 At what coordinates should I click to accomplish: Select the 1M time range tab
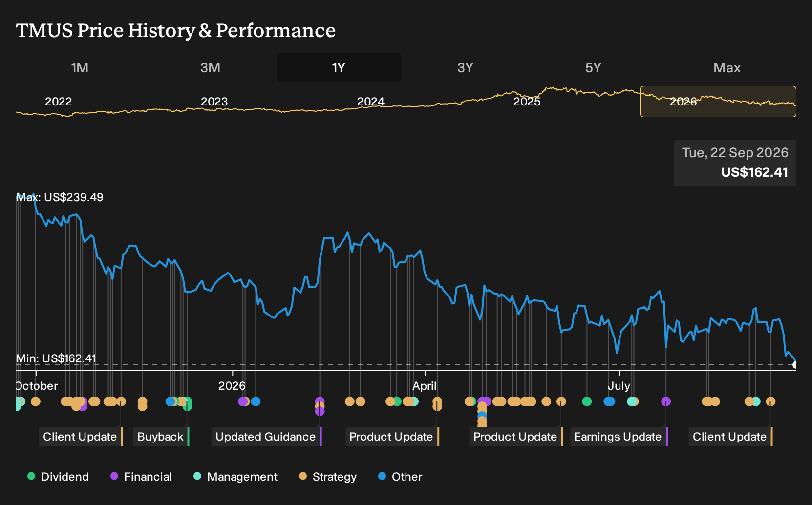(x=80, y=67)
